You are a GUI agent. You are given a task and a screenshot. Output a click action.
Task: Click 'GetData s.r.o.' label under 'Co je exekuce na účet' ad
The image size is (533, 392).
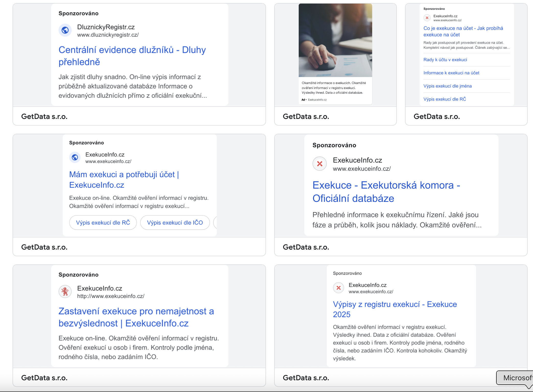(x=437, y=116)
